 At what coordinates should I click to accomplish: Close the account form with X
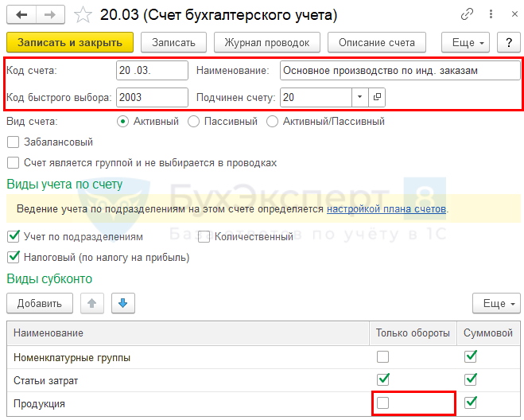(514, 14)
